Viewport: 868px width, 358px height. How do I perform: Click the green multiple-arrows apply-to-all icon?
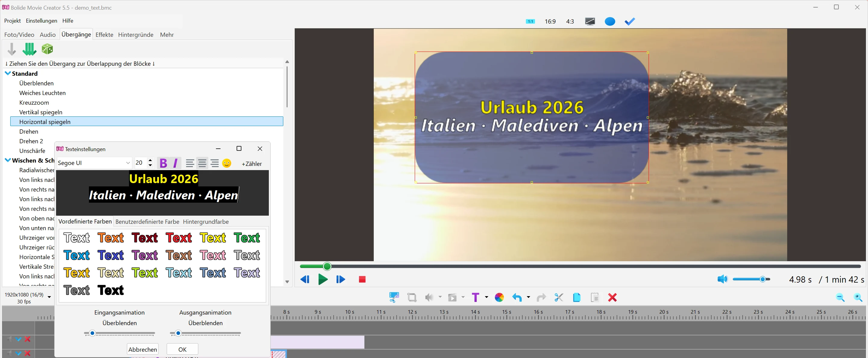click(x=29, y=49)
